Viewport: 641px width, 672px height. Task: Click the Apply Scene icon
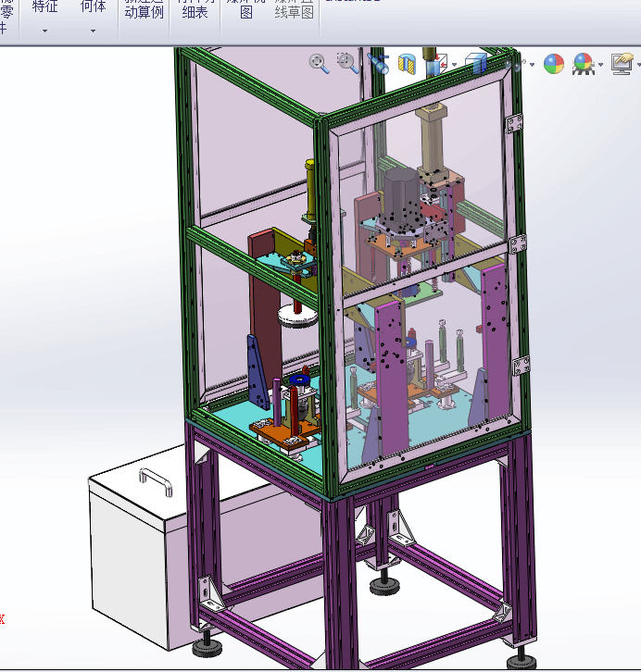[x=584, y=64]
